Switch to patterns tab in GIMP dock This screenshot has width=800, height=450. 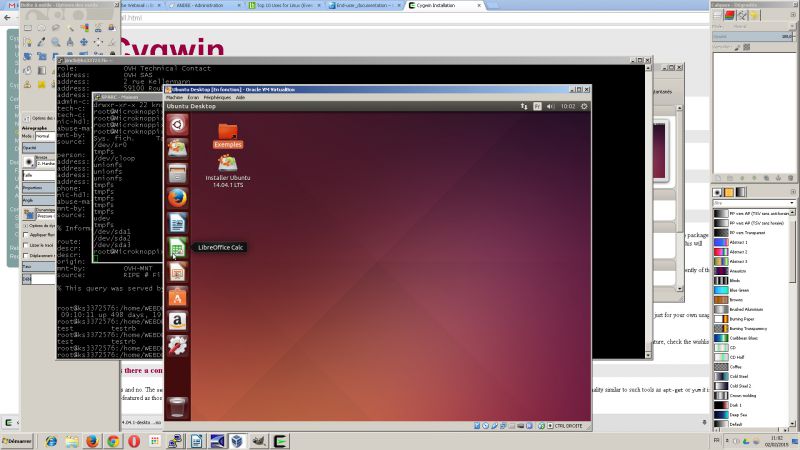pos(729,192)
